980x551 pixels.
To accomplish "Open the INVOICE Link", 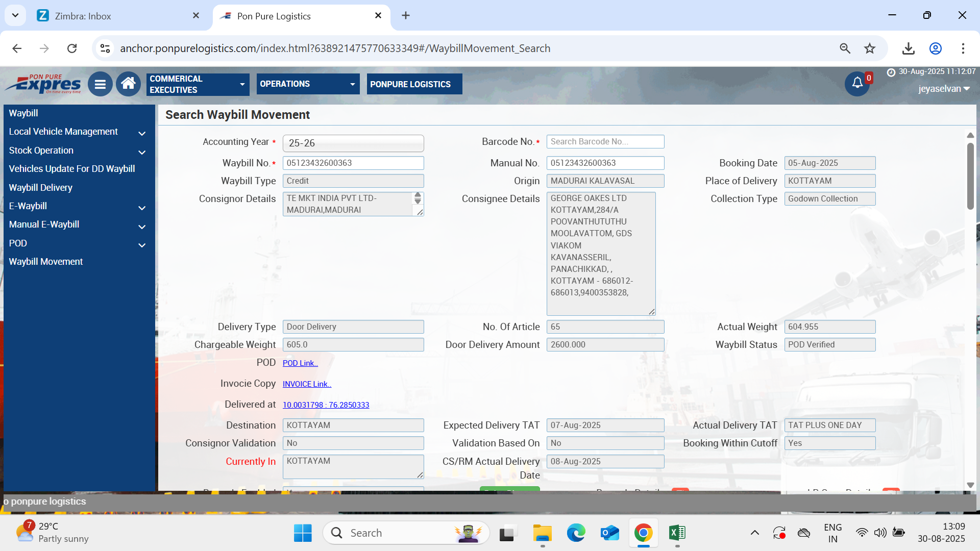I will tap(307, 384).
